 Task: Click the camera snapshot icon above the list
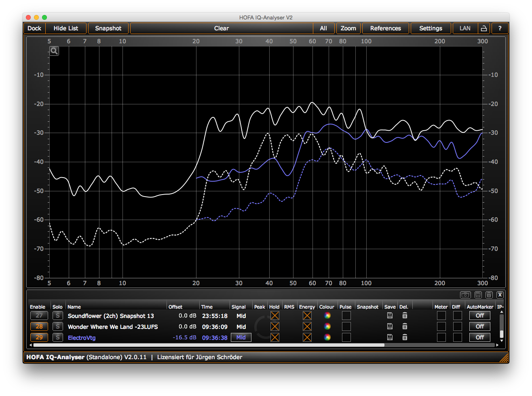pyautogui.click(x=465, y=295)
